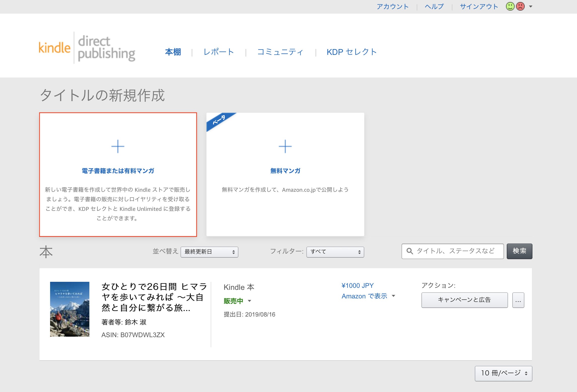Viewport: 577px width, 392px height.
Task: Click the 無料マンガ title link
Action: (x=285, y=171)
